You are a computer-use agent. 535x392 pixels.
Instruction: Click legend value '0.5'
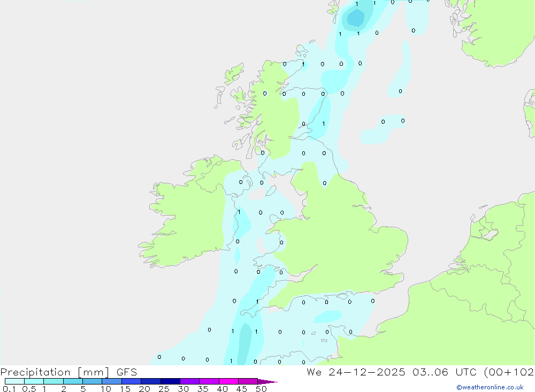pyautogui.click(x=29, y=389)
